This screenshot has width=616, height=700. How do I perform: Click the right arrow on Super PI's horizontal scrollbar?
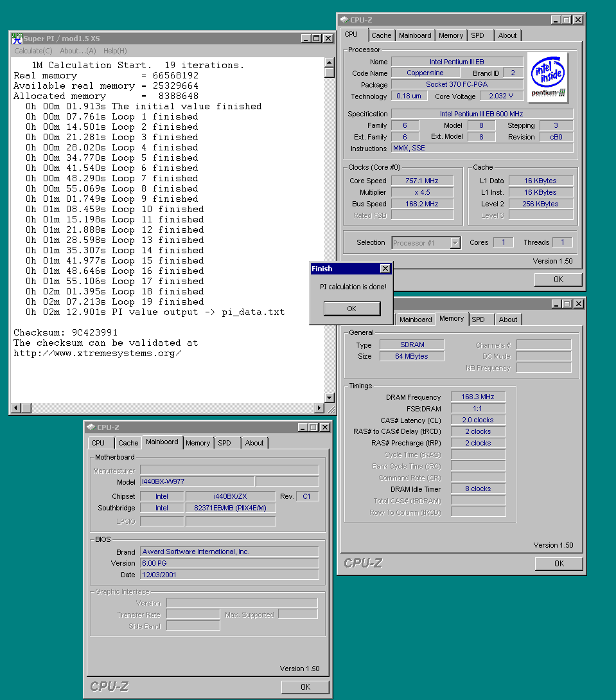tap(319, 408)
